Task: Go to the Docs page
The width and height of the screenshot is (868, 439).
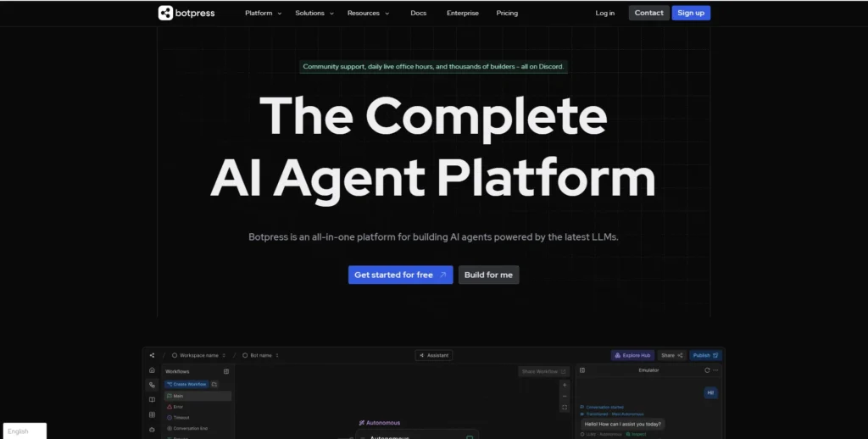Action: coord(419,13)
